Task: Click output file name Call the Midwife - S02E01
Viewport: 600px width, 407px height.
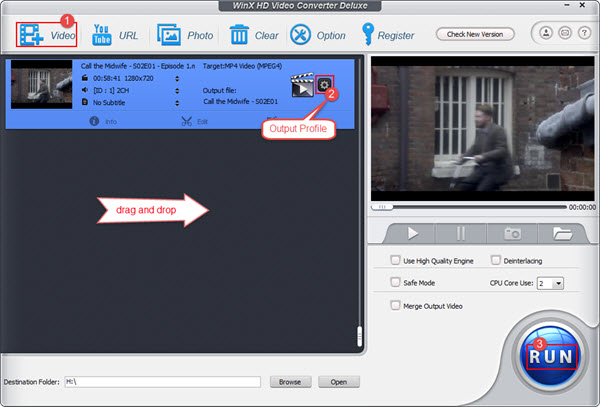Action: click(240, 102)
